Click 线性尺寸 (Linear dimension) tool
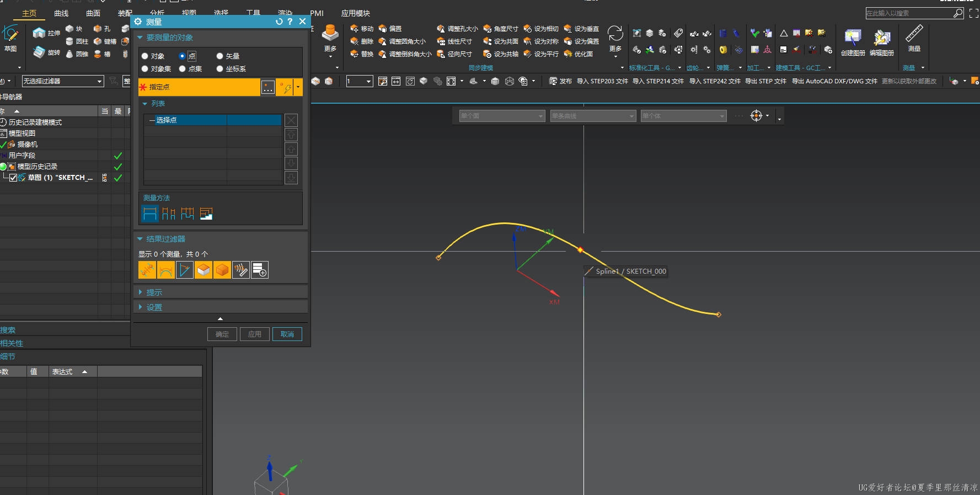This screenshot has width=980, height=495. (454, 41)
